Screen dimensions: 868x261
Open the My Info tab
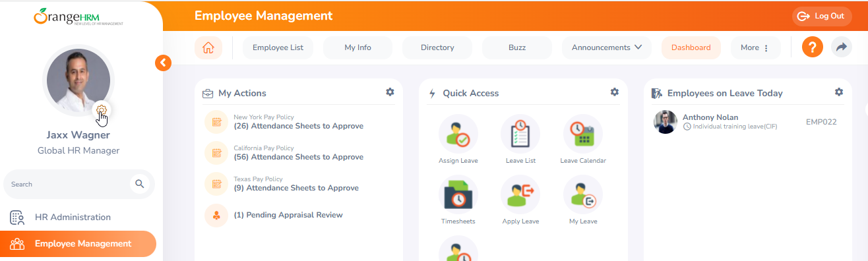point(357,47)
